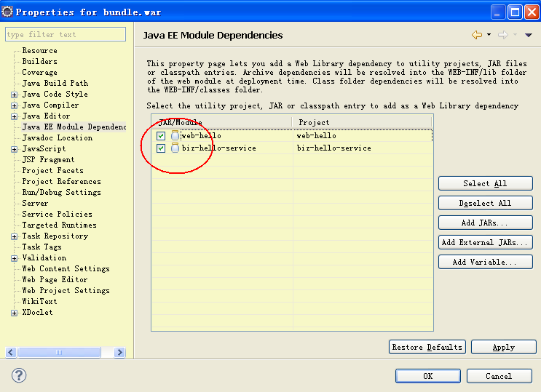Maximize the Properties window
This screenshot has width=541, height=392.
[x=515, y=12]
